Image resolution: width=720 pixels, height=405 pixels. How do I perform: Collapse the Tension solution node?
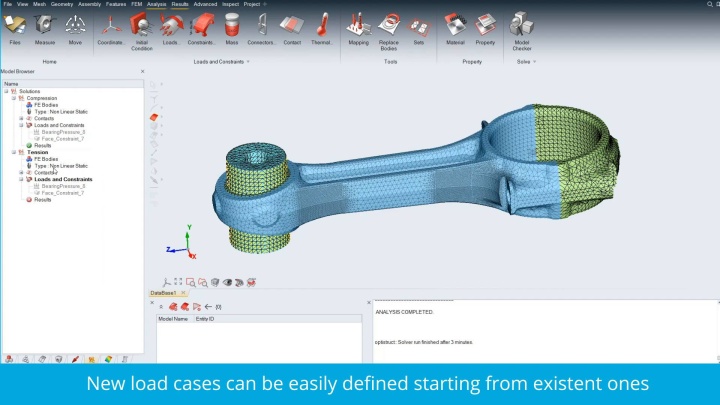14,152
